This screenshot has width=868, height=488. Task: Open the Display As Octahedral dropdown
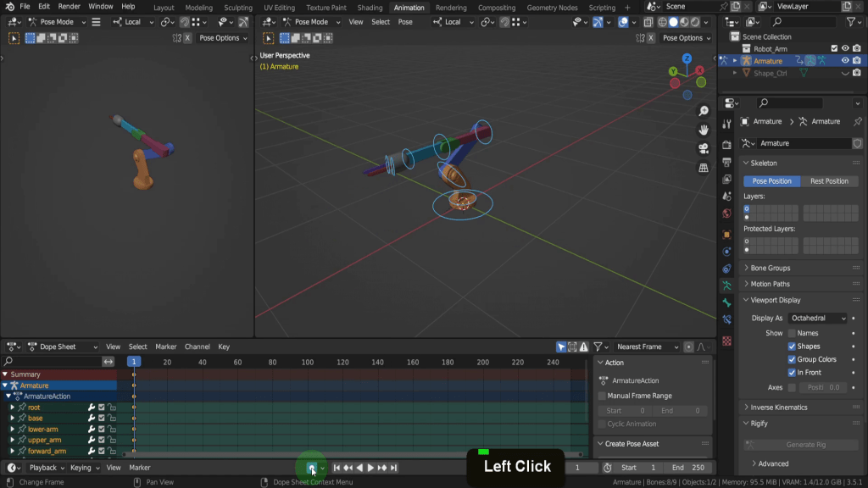(817, 318)
